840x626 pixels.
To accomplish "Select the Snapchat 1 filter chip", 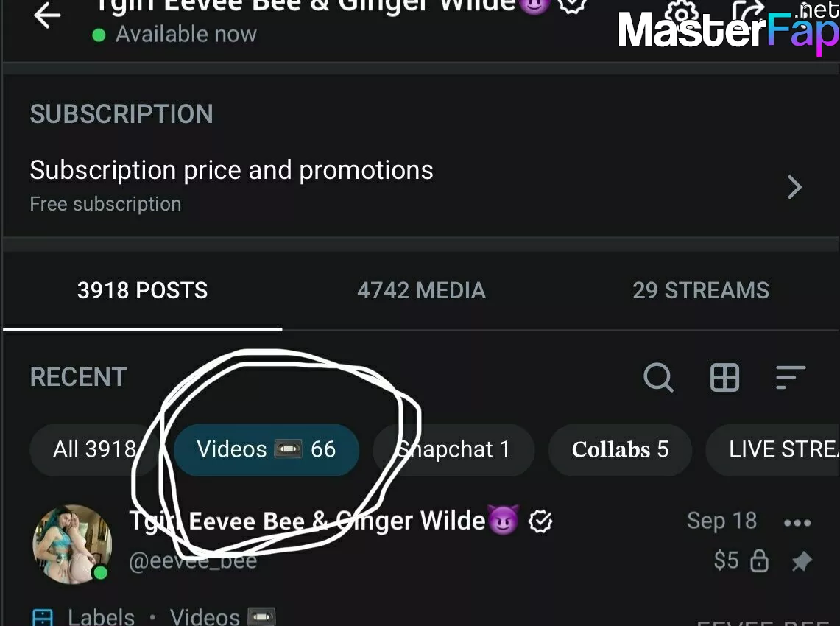I will [x=453, y=450].
